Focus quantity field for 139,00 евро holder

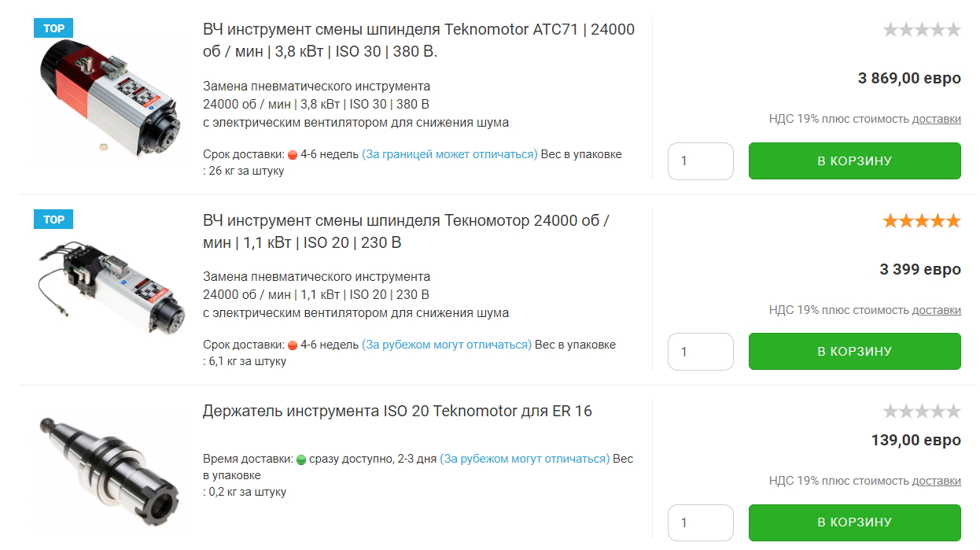[x=700, y=522]
